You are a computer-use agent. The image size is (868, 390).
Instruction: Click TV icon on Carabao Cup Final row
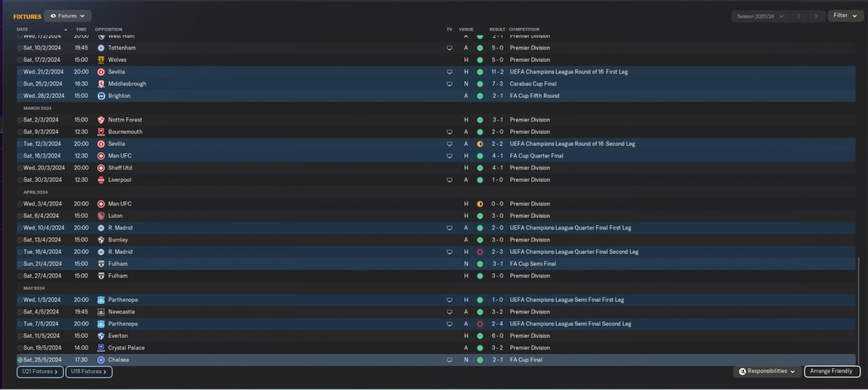pyautogui.click(x=449, y=84)
